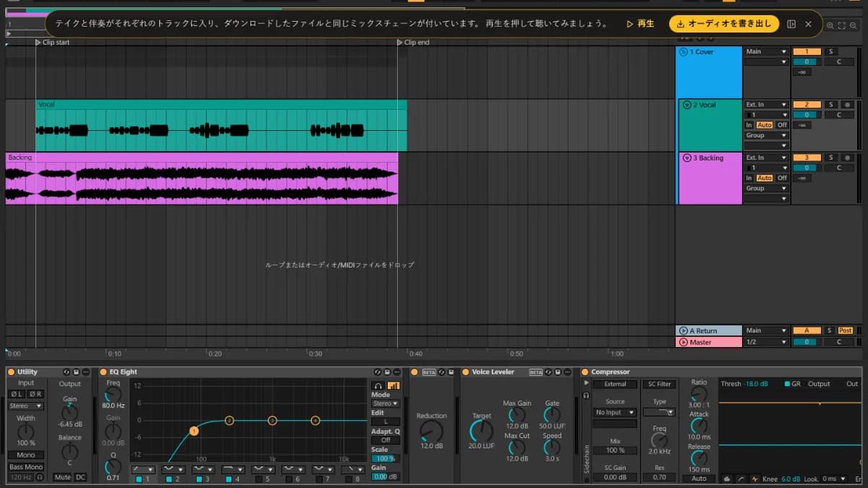868x488 pixels.
Task: Select Compressor transfer curve view icon
Action: click(741, 479)
